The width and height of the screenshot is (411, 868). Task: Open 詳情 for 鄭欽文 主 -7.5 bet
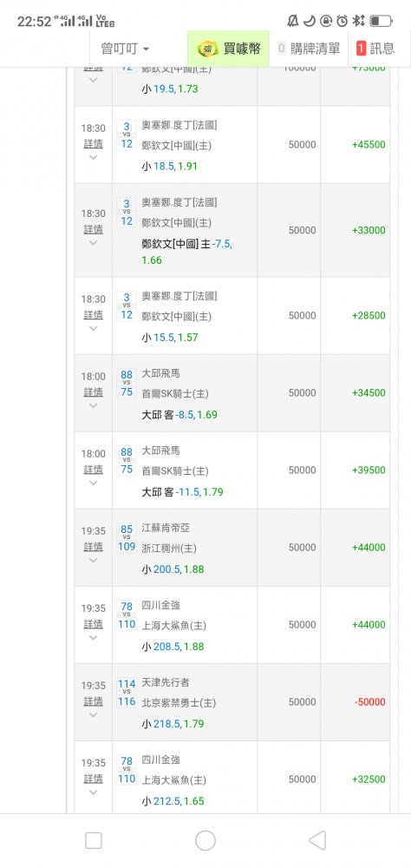click(93, 228)
